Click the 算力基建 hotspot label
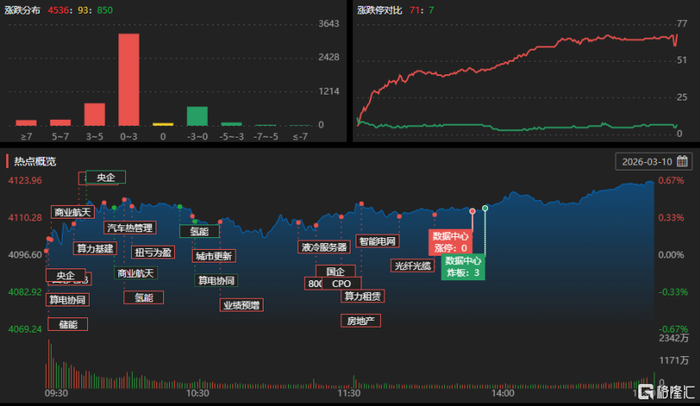This screenshot has width=700, height=406. 95,248
